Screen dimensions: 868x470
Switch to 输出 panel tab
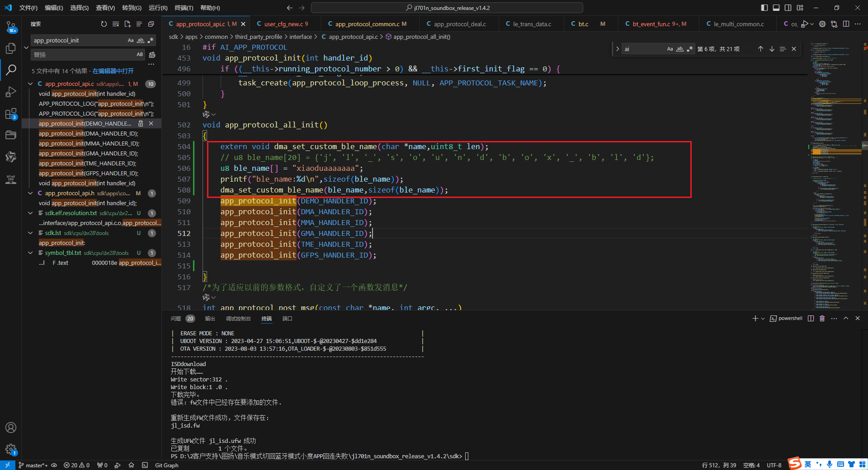click(210, 319)
